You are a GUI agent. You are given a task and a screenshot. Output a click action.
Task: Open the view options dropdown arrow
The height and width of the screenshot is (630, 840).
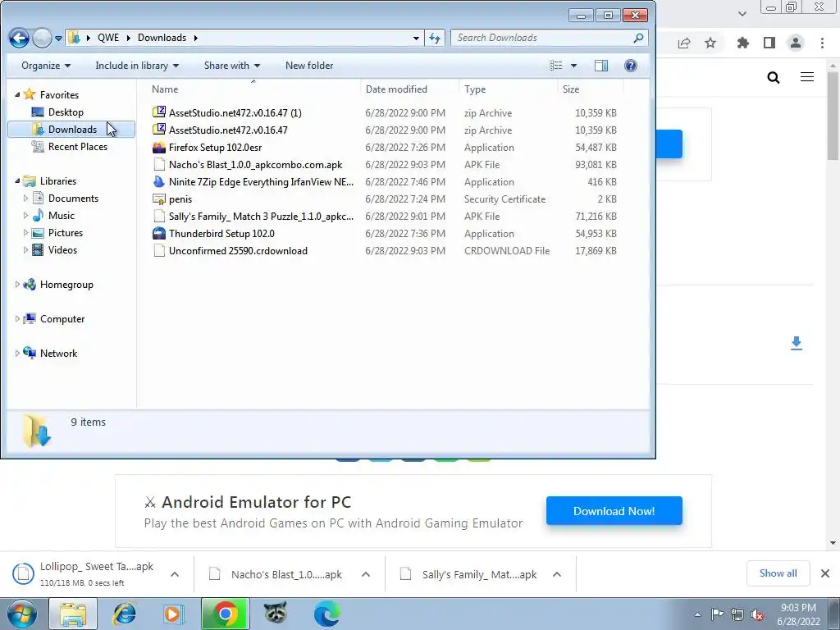tap(573, 66)
